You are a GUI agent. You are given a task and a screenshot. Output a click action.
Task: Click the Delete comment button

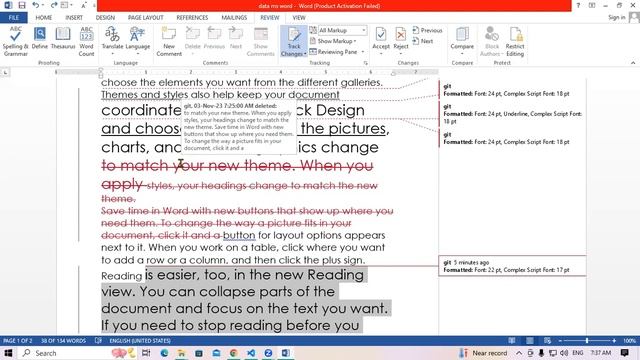pyautogui.click(x=193, y=41)
